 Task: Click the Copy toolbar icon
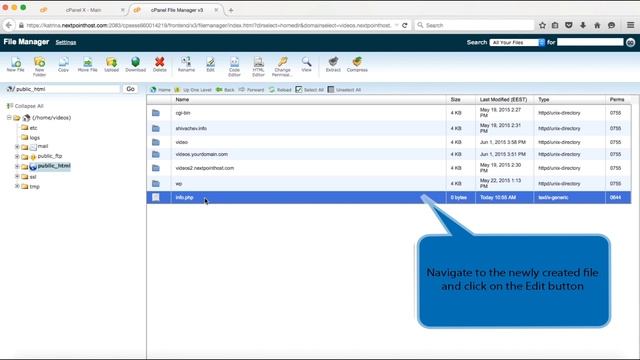click(x=63, y=64)
